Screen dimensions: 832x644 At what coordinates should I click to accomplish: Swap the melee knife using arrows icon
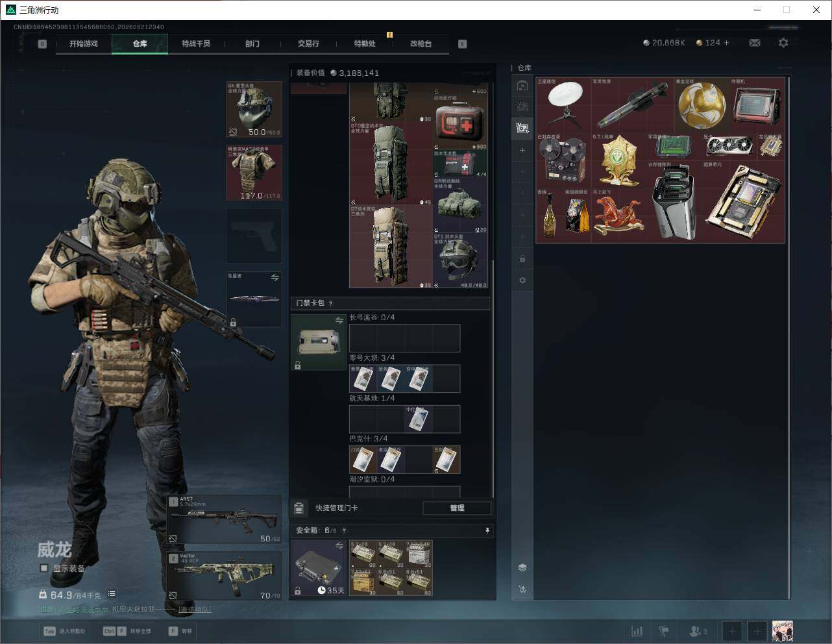coord(275,278)
